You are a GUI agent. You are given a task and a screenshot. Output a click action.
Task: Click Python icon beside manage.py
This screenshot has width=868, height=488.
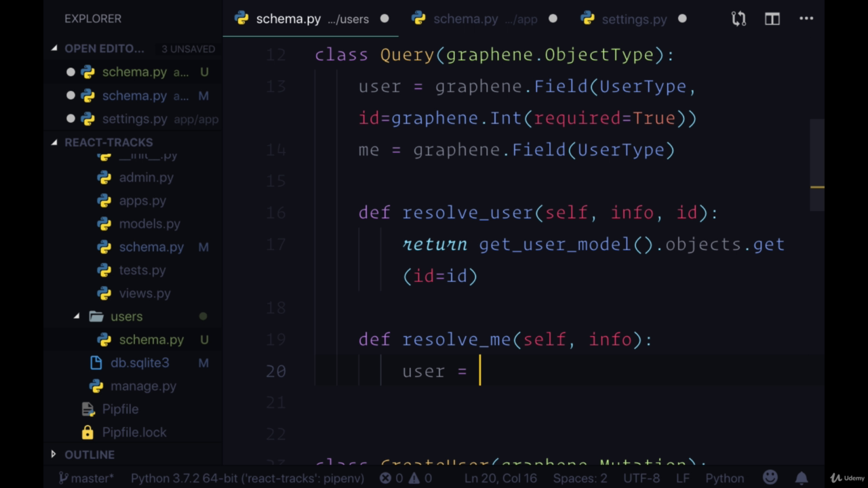[x=96, y=386]
